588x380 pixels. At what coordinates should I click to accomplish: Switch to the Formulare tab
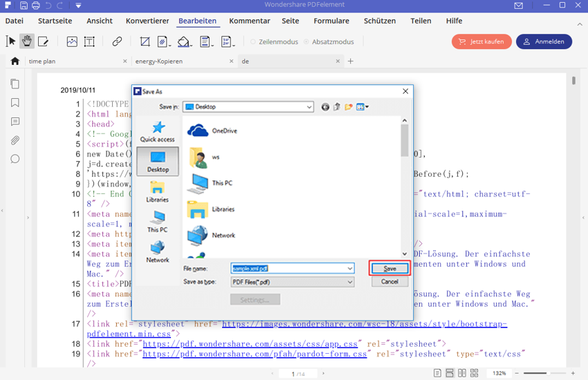(x=331, y=21)
